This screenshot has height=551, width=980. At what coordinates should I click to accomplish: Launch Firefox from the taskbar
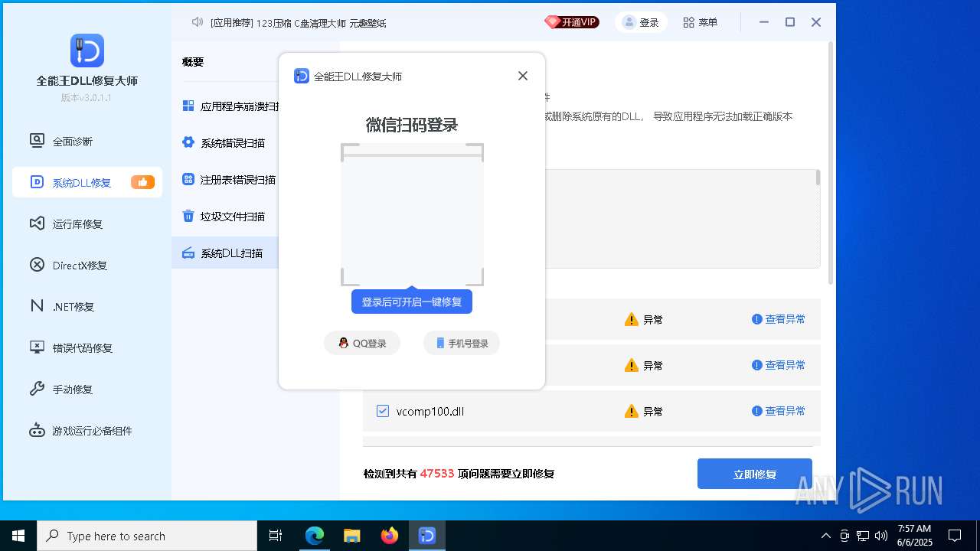390,536
